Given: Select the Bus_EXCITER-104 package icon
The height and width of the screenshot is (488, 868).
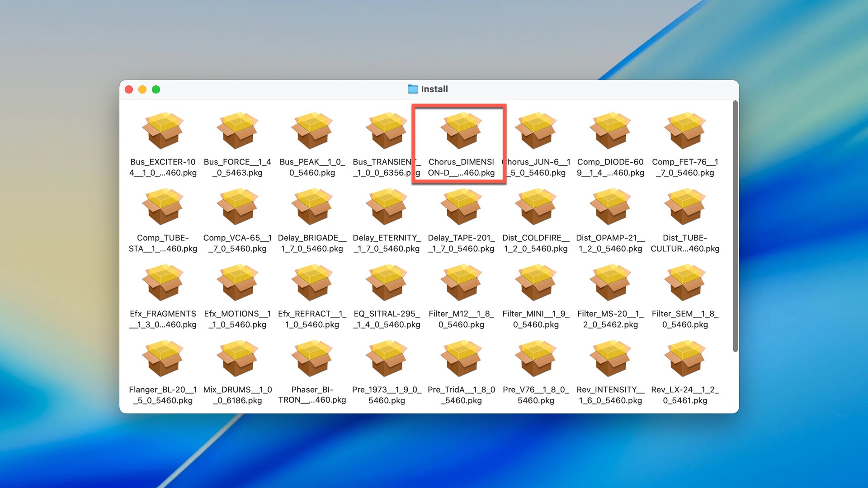Looking at the screenshot, I should pyautogui.click(x=163, y=131).
